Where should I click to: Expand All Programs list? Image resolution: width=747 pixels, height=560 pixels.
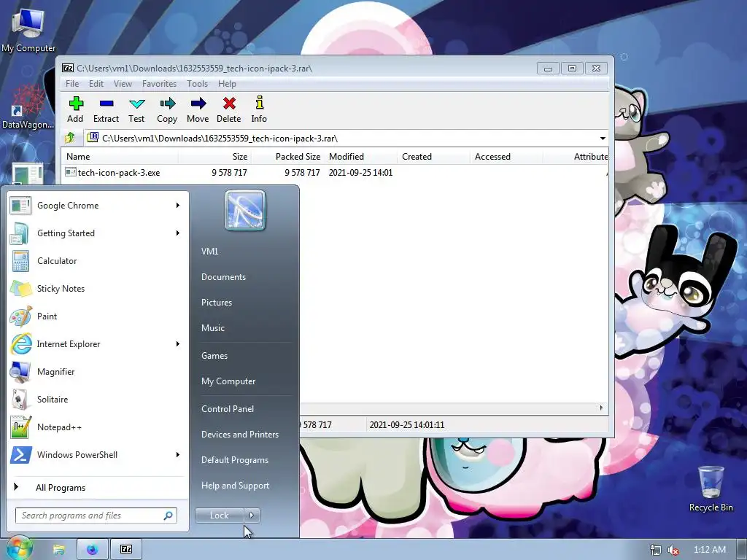(98, 488)
